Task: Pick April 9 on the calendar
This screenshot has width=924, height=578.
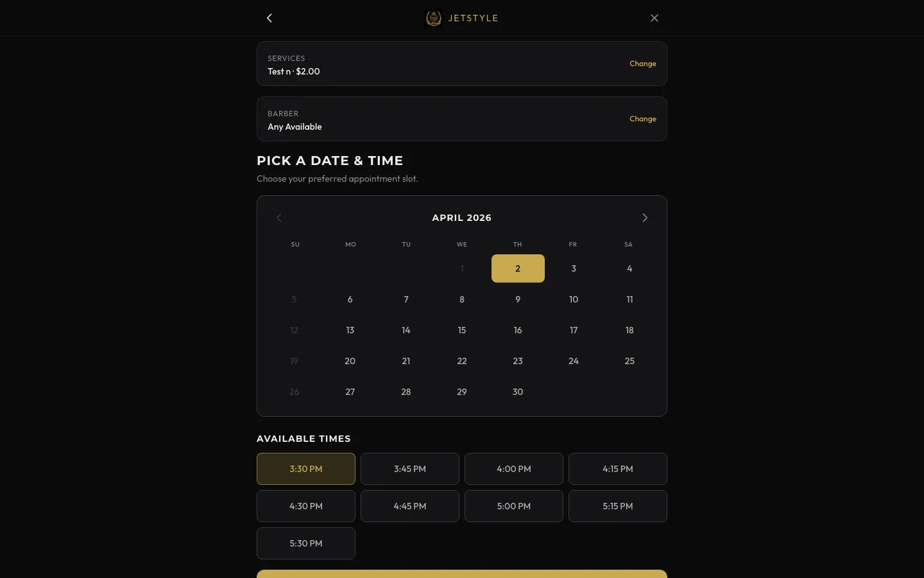Action: (518, 299)
